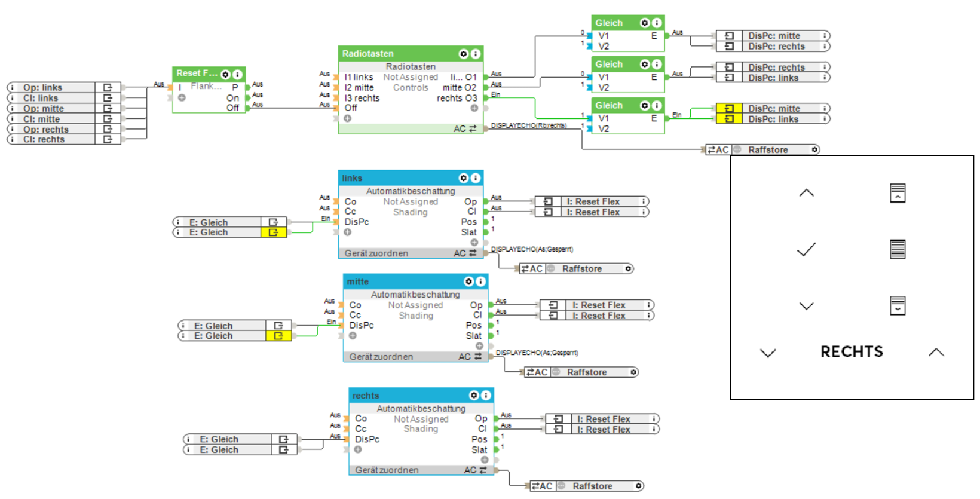Click the blind fully-down icon in preview
Viewport: 980px width, 499px height.
[x=898, y=305]
